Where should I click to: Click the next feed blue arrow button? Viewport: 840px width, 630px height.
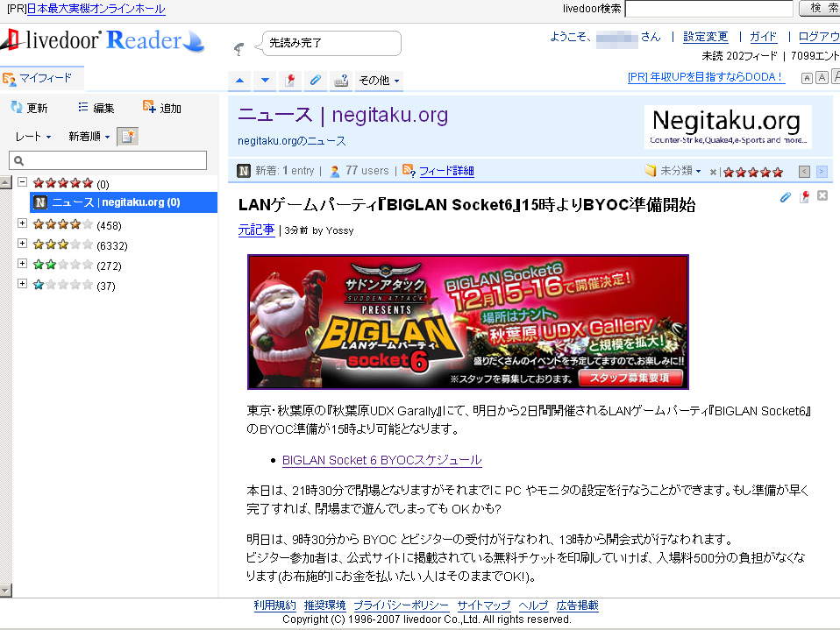click(x=822, y=171)
